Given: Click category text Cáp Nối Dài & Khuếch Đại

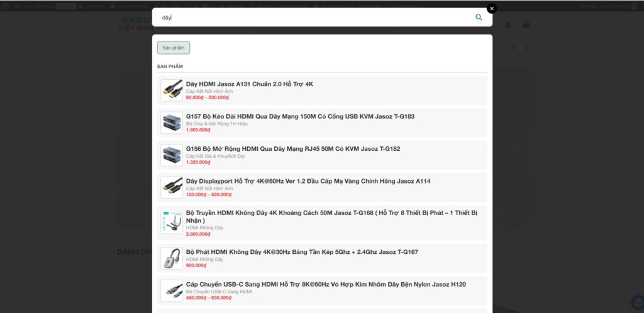Looking at the screenshot, I should (215, 156).
